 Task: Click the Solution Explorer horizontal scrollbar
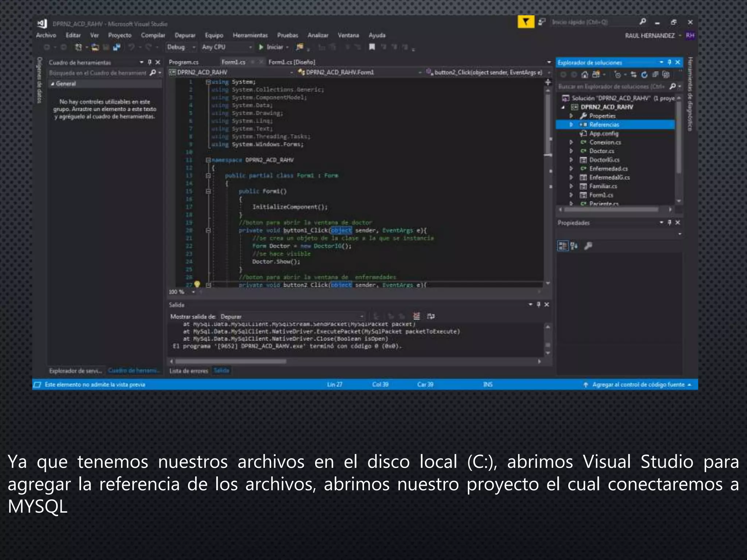(x=612, y=210)
